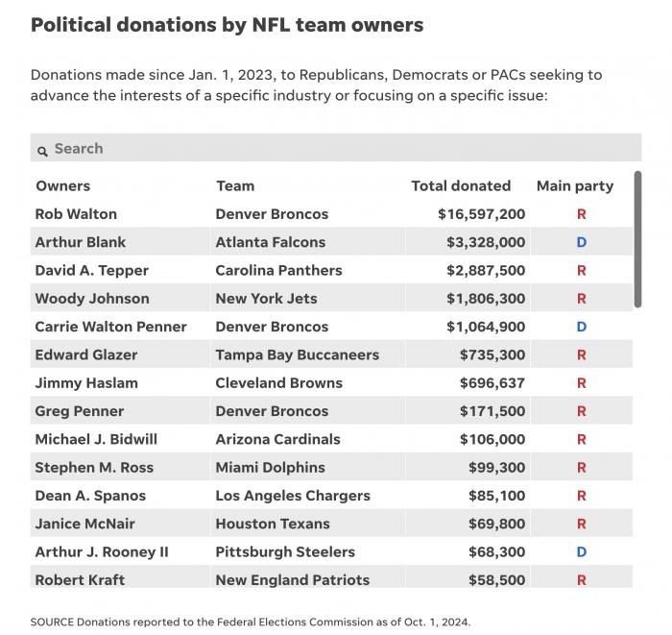The width and height of the screenshot is (672, 635).
Task: Sort by Total donated column header
Action: pos(461,185)
